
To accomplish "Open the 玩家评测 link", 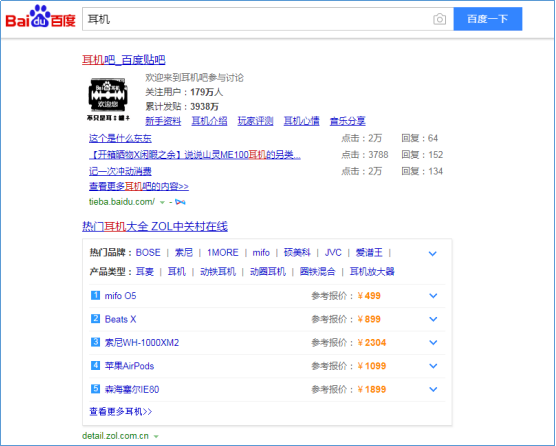I will (x=255, y=121).
